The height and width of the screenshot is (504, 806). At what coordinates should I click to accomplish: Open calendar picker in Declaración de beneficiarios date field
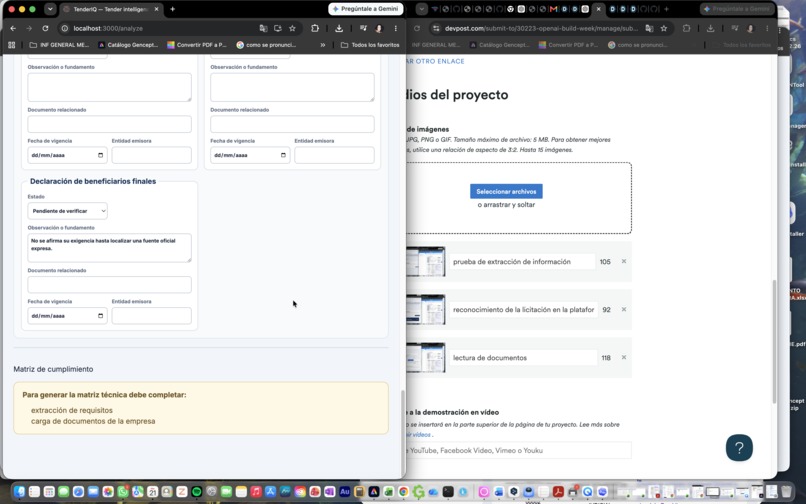(100, 316)
